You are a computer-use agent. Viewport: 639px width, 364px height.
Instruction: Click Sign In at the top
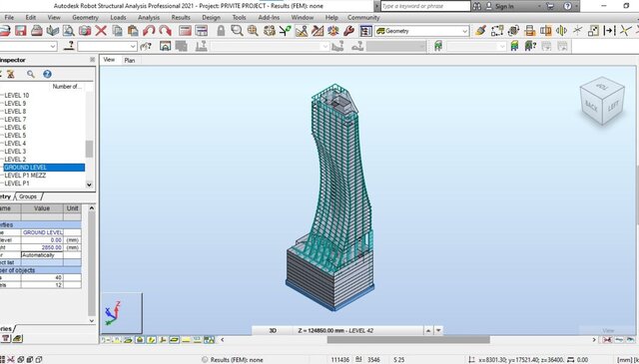tap(504, 6)
